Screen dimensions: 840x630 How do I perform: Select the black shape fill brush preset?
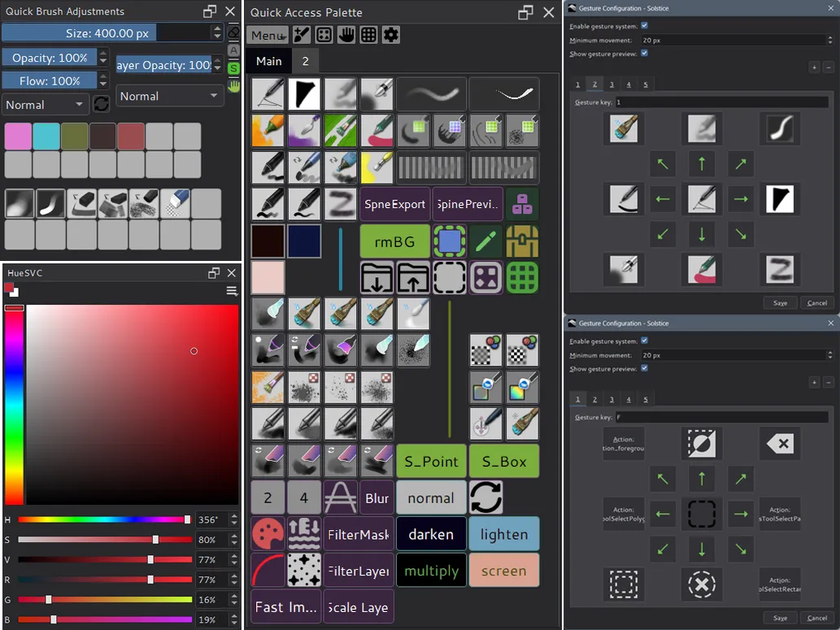[x=304, y=94]
